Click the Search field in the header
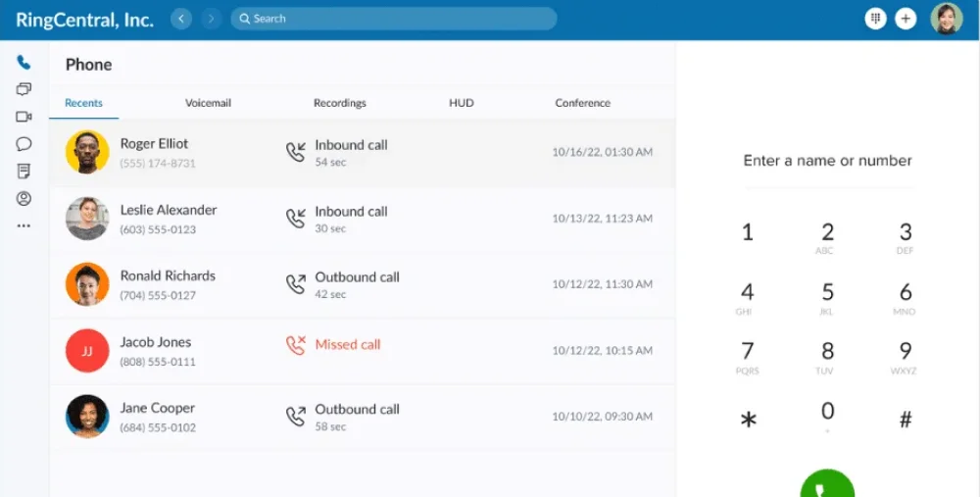 click(x=394, y=19)
